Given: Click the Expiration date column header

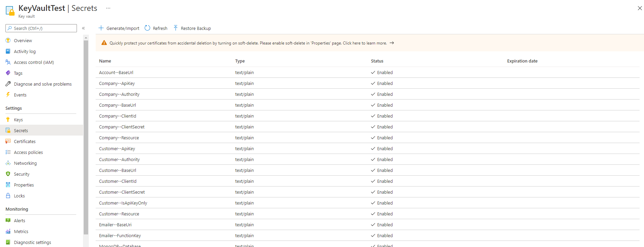Looking at the screenshot, I should coord(522,61).
